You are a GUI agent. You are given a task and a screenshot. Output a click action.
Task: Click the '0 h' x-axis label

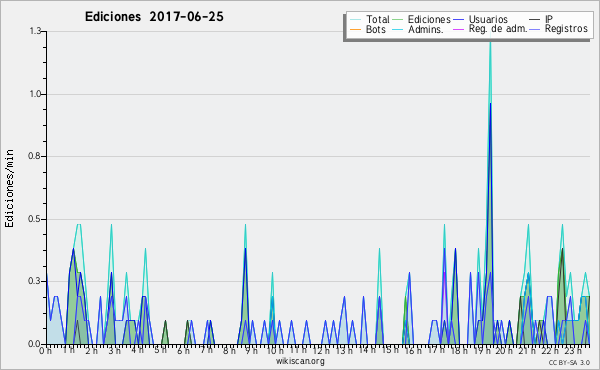(x=46, y=351)
